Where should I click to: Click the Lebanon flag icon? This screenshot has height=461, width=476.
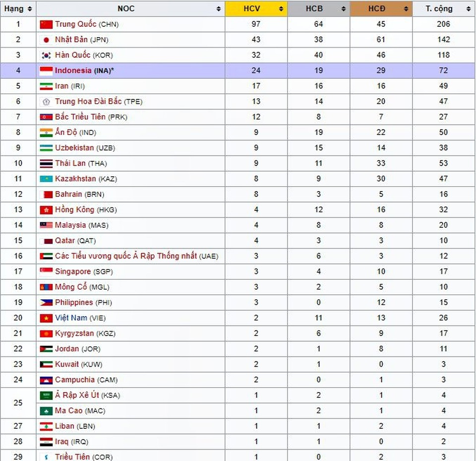[46, 427]
